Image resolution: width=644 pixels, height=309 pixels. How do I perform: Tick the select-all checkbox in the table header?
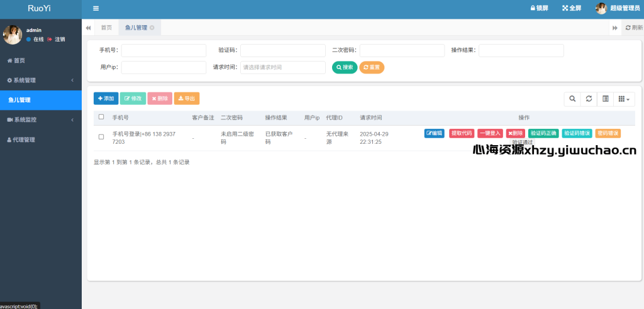101,117
